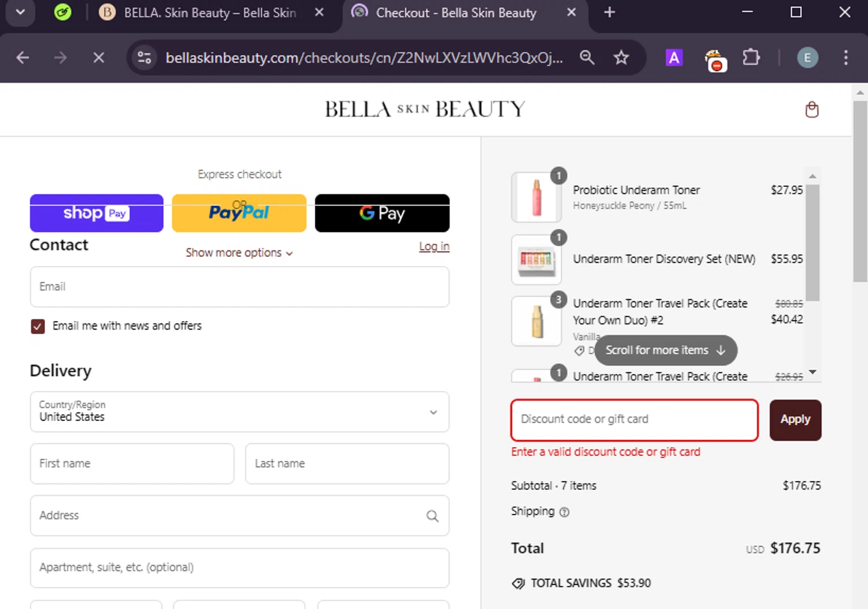Stop page loading with the X button
Viewport: 868px width, 609px height.
coord(98,58)
